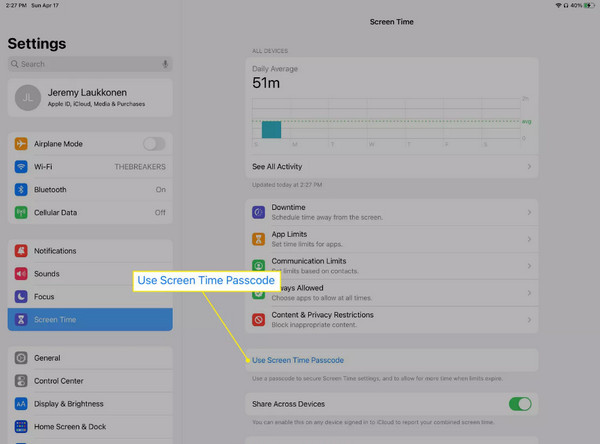Select Focus in settings sidebar
Viewport: 600px width, 444px height.
click(90, 297)
